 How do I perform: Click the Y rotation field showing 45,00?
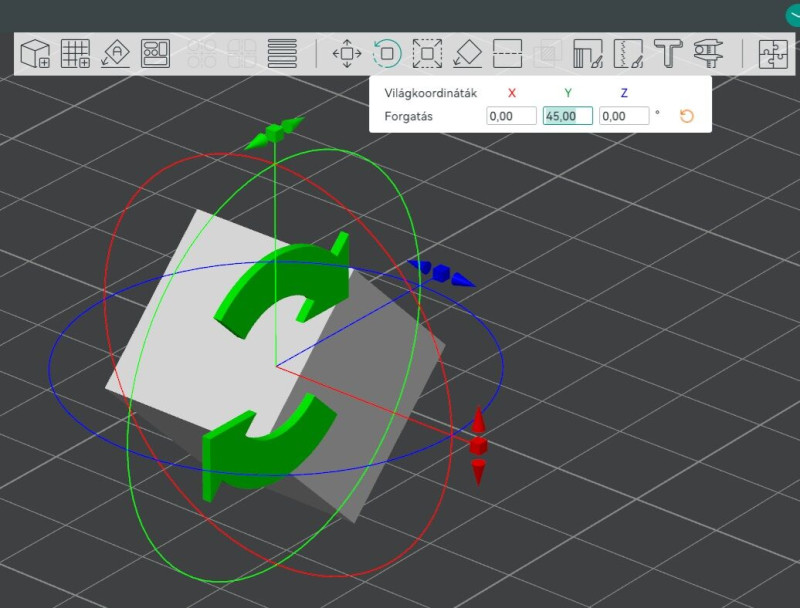[567, 116]
